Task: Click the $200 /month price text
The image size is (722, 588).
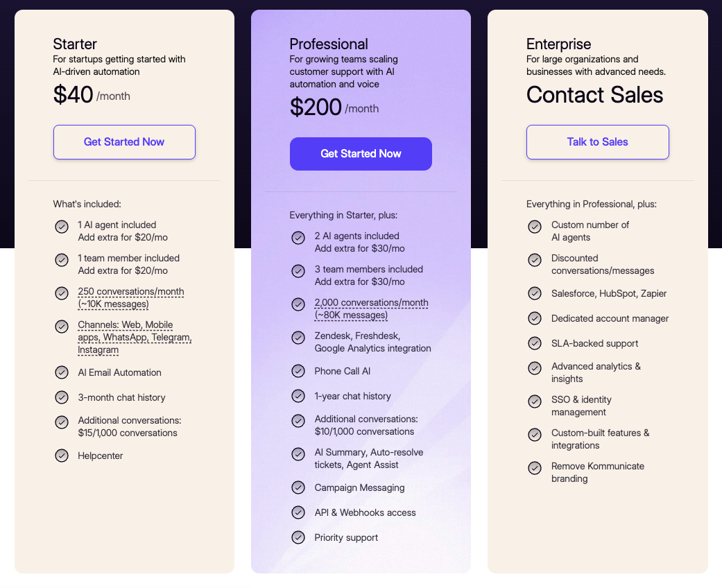Action: 334,107
